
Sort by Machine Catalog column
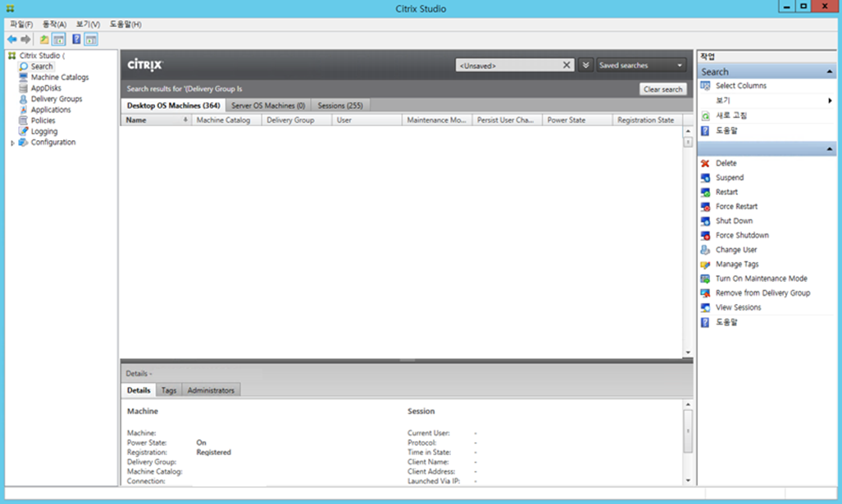tap(226, 120)
